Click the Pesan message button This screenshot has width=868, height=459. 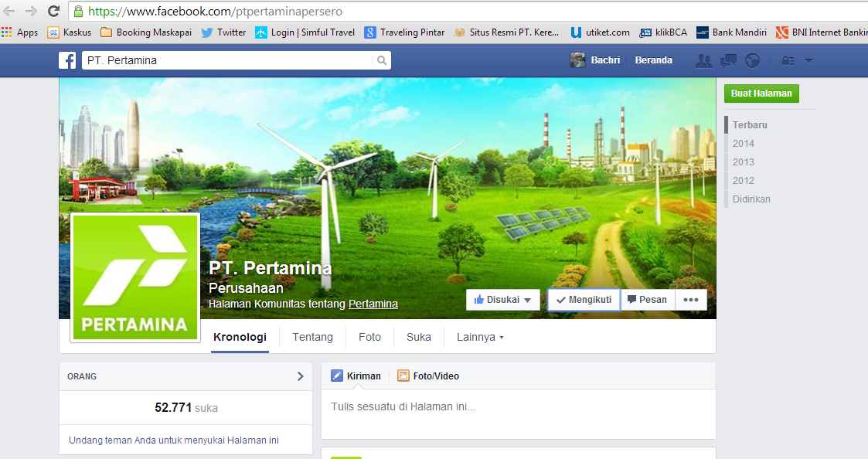(x=647, y=300)
